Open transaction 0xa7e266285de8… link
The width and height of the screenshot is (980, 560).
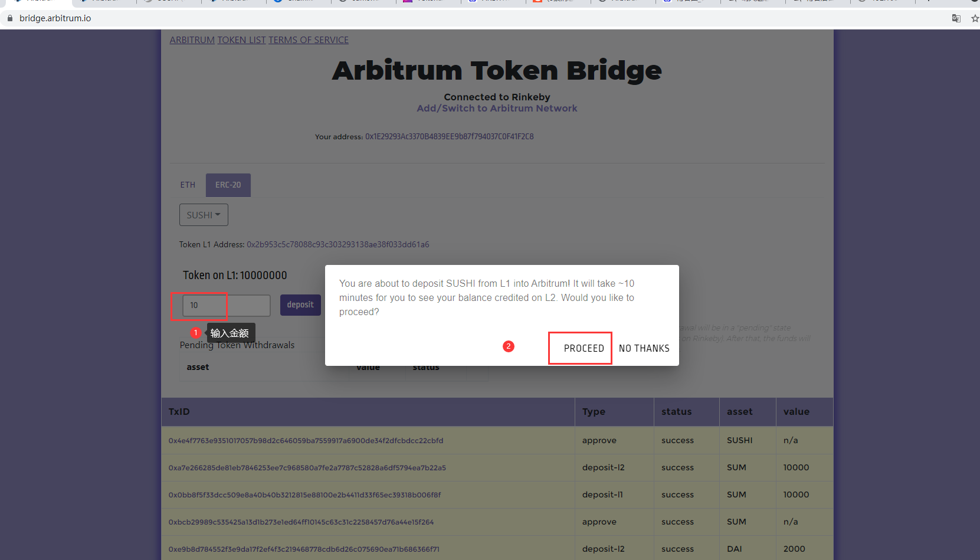[307, 468]
